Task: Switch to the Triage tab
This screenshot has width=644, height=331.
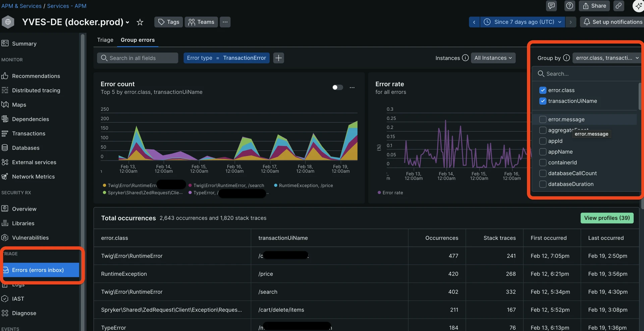Action: pos(105,40)
